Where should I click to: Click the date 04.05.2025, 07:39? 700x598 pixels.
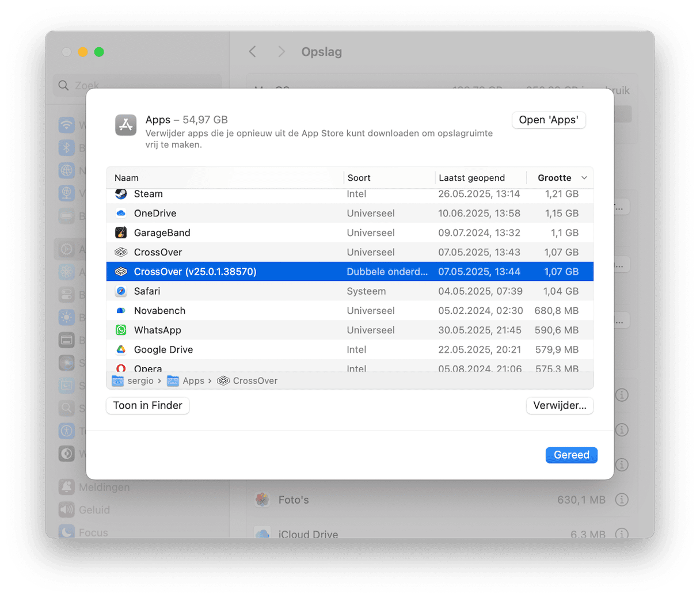(480, 291)
